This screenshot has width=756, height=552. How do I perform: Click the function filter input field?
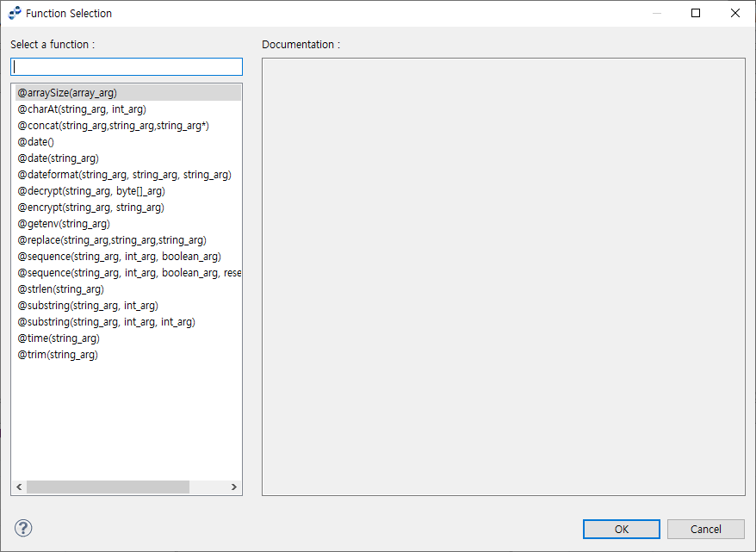pos(126,66)
